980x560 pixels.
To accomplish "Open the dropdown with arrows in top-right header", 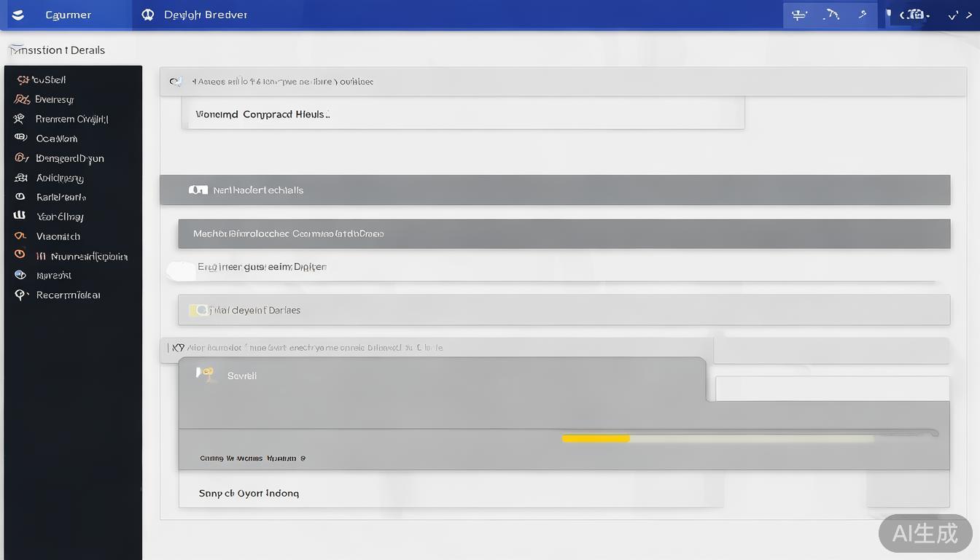I will point(914,15).
